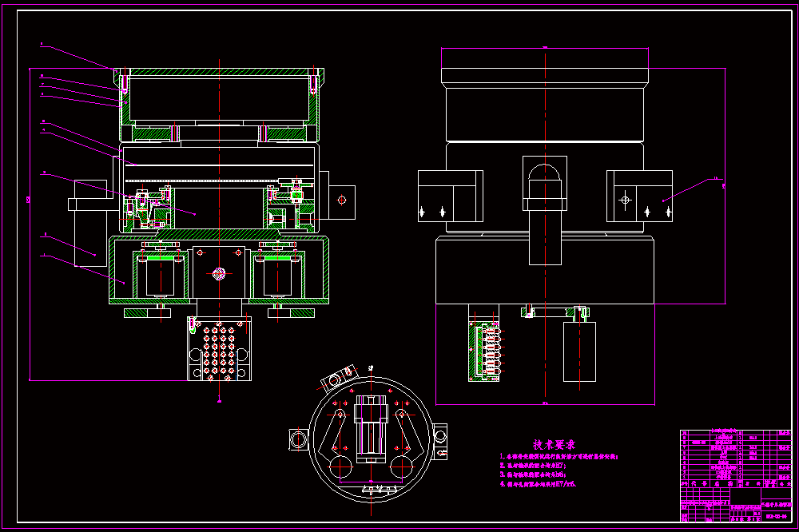
Task: Select the circular bottom view outline
Action: point(371,439)
